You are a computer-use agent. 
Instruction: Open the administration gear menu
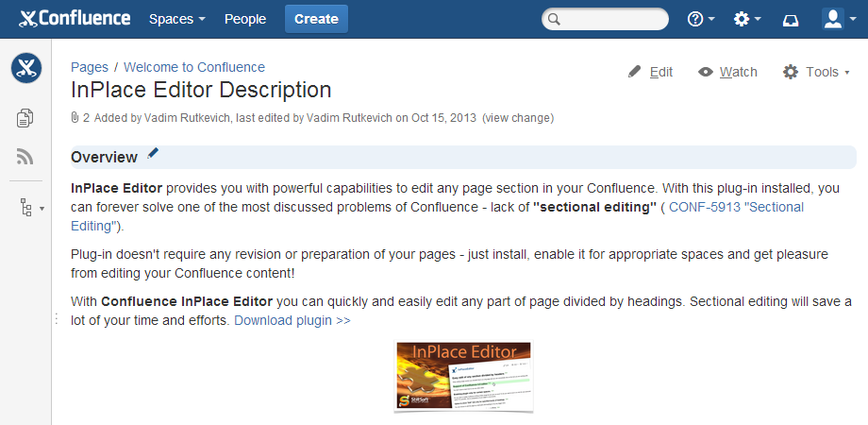(x=747, y=19)
